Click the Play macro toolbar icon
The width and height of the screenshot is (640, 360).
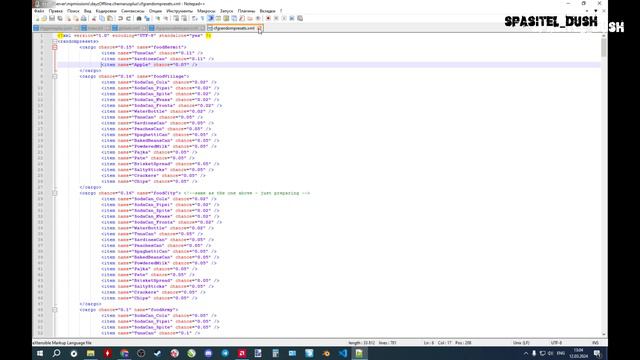[x=284, y=18]
